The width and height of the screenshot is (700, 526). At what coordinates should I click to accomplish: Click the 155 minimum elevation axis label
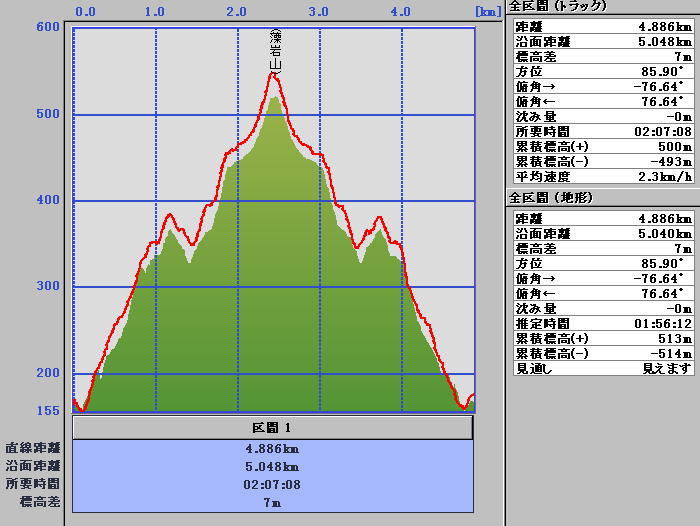coord(46,410)
